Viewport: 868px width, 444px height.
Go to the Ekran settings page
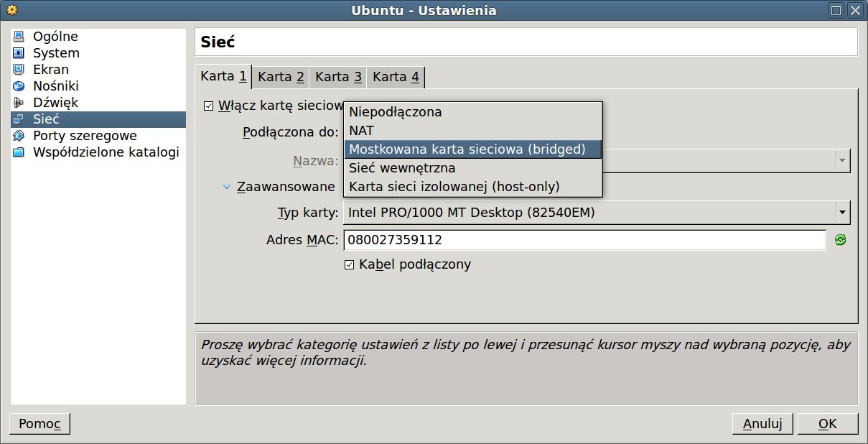98,70
